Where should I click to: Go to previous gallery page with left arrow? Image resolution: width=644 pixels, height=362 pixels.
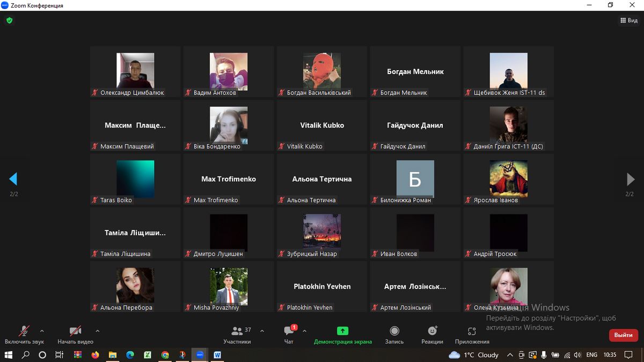tap(13, 179)
